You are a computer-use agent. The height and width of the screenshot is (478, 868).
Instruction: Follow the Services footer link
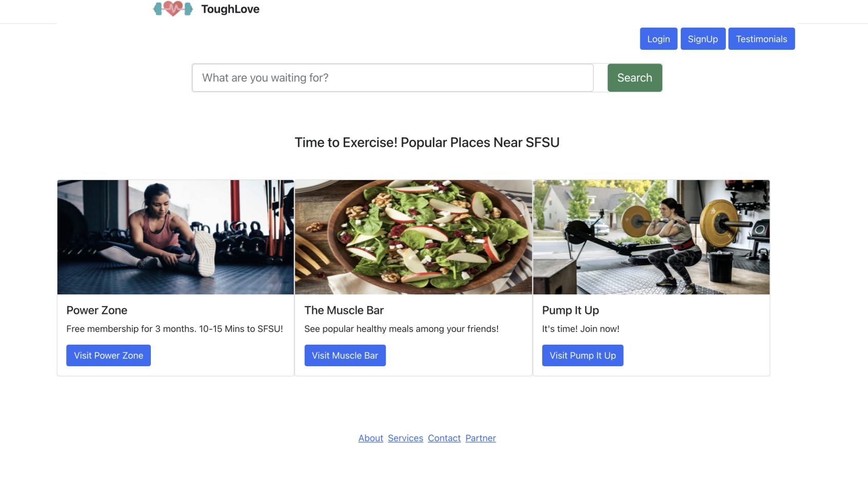(x=405, y=438)
